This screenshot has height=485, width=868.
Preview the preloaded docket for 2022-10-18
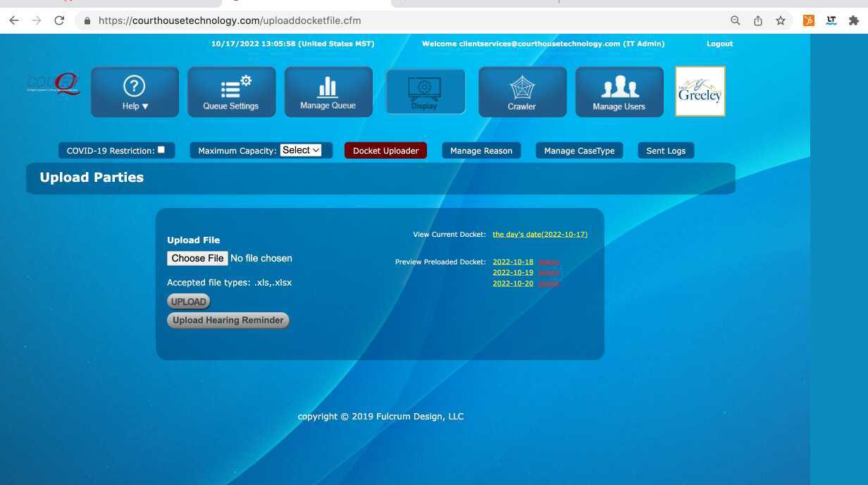513,261
